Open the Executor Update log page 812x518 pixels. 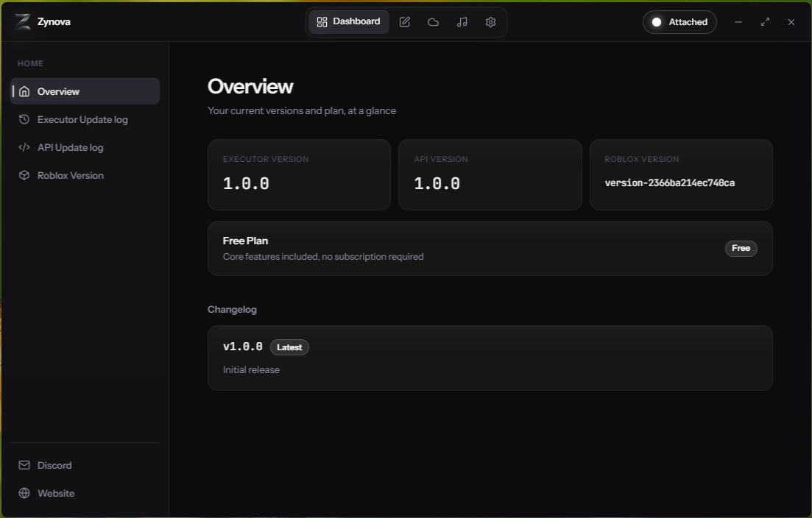[x=85, y=119]
